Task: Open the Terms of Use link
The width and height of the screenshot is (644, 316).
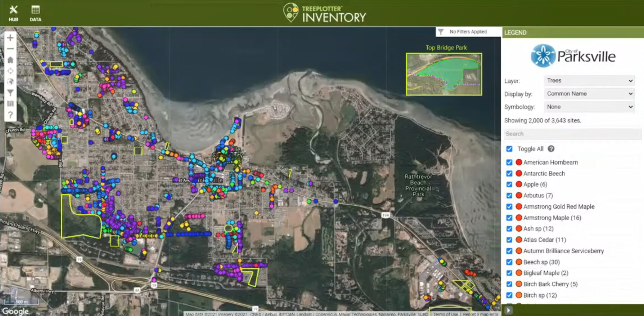Action: (x=446, y=314)
